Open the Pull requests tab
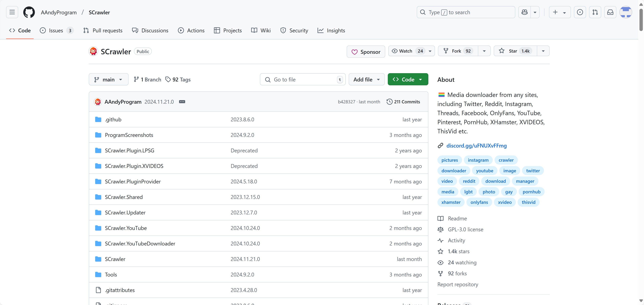644x305 pixels. pos(103,31)
